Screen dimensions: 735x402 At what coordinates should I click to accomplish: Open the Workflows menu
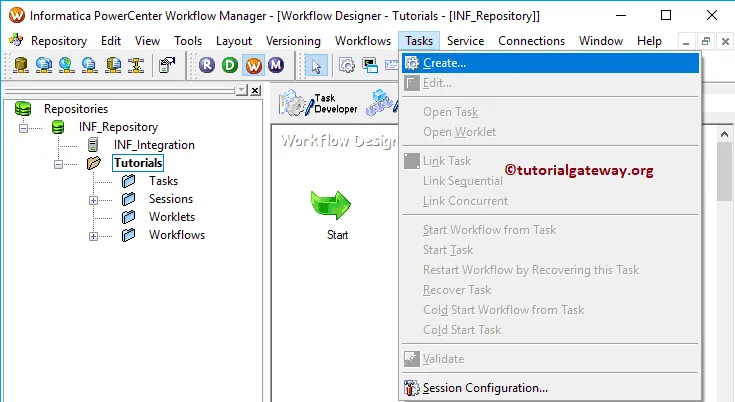point(362,41)
